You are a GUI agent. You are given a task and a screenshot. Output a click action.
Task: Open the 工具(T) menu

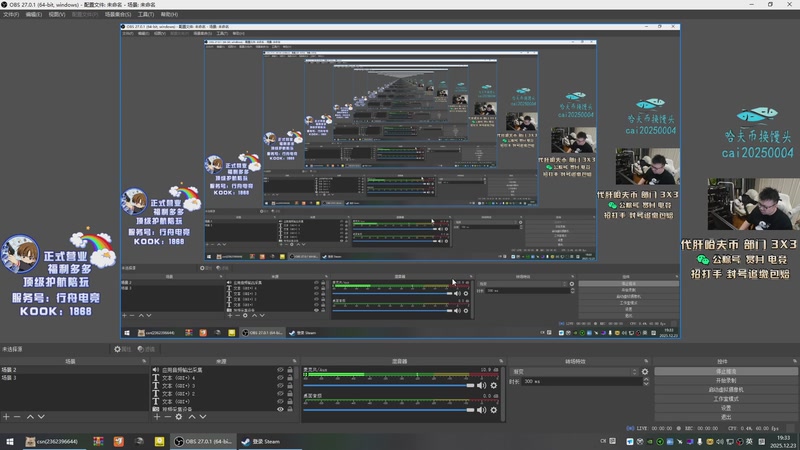(x=146, y=14)
